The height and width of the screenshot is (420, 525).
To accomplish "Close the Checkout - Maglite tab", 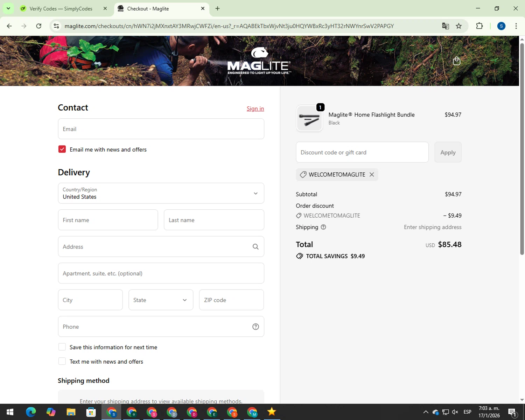I will pyautogui.click(x=203, y=8).
